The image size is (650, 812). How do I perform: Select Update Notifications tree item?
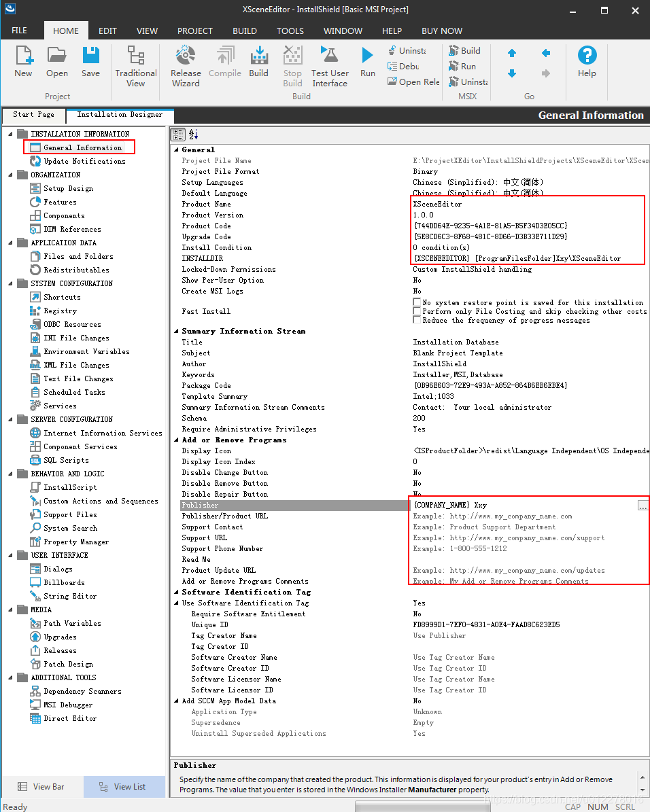78,161
